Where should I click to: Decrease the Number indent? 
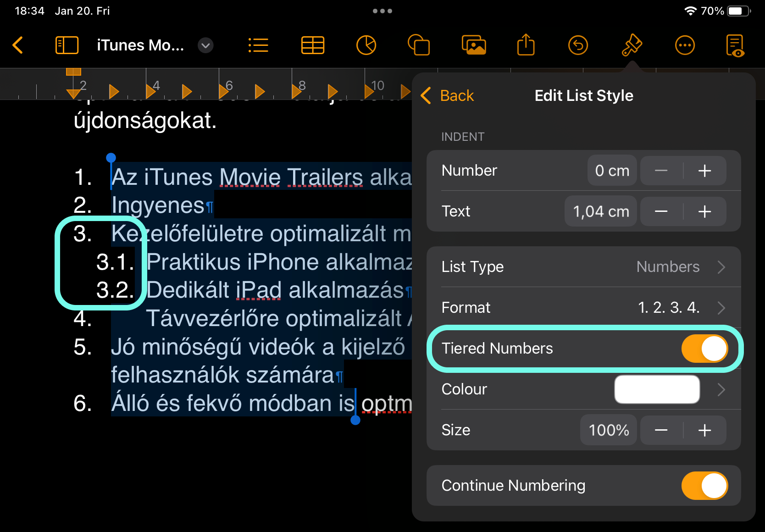pyautogui.click(x=661, y=171)
